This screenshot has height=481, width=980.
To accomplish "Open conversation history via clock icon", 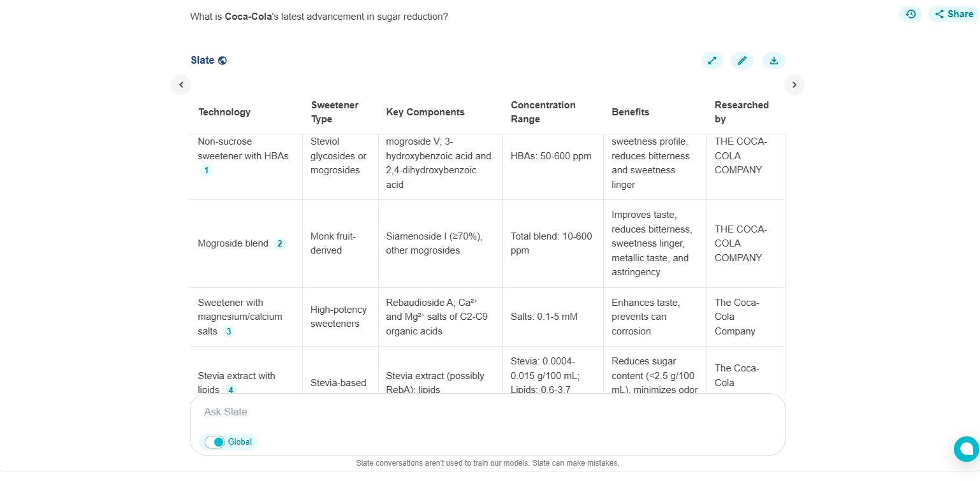I will 910,13.
